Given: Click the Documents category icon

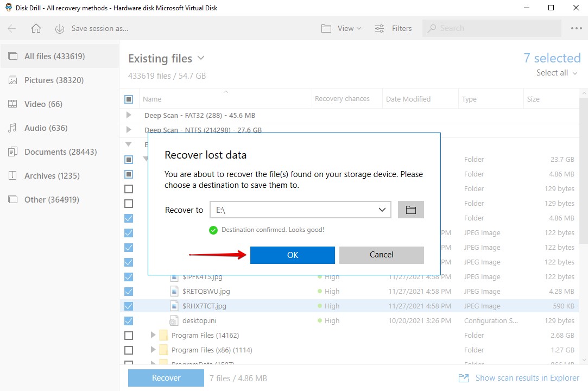Looking at the screenshot, I should pos(12,152).
